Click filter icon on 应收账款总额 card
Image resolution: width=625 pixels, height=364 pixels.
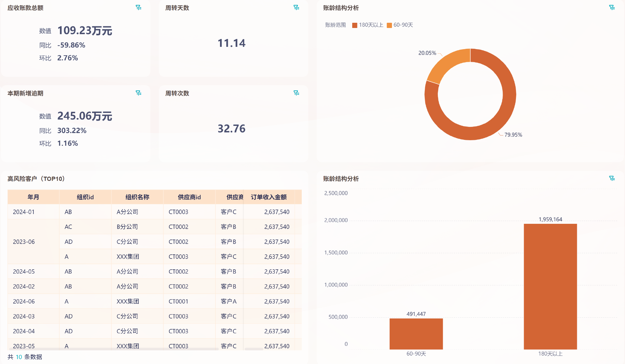138,7
